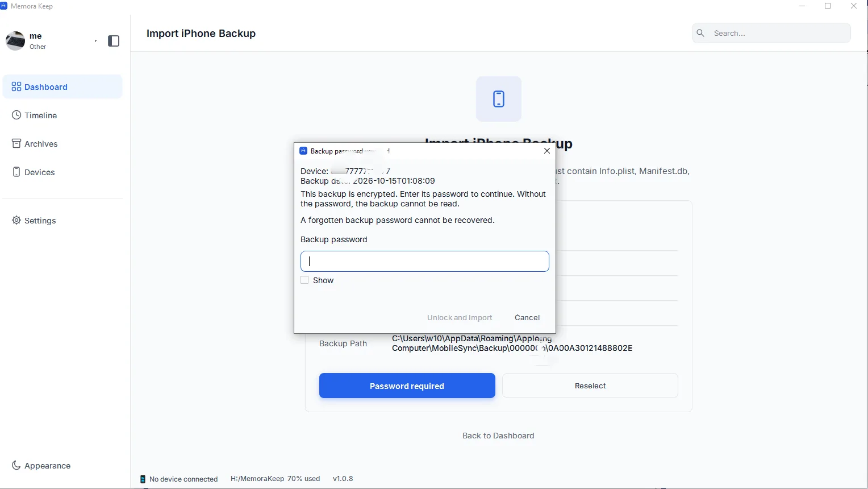868x489 pixels.
Task: Click the dialog's small app icon in its title
Action: tap(303, 151)
